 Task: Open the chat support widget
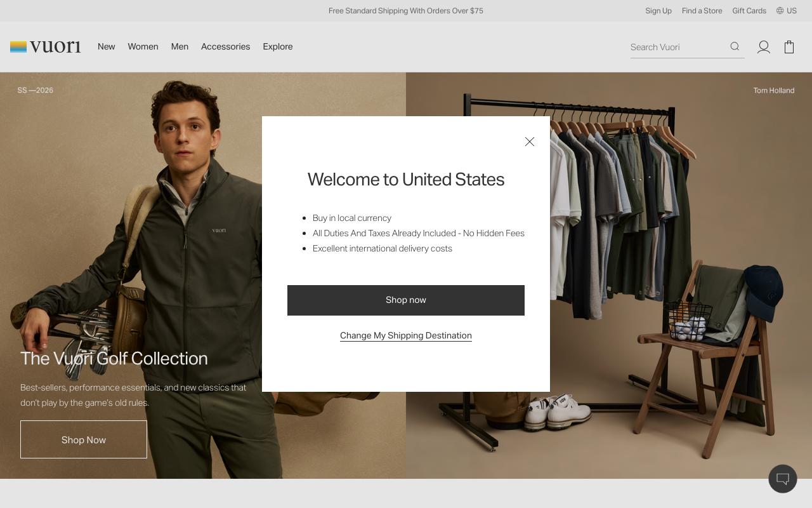[x=783, y=479]
